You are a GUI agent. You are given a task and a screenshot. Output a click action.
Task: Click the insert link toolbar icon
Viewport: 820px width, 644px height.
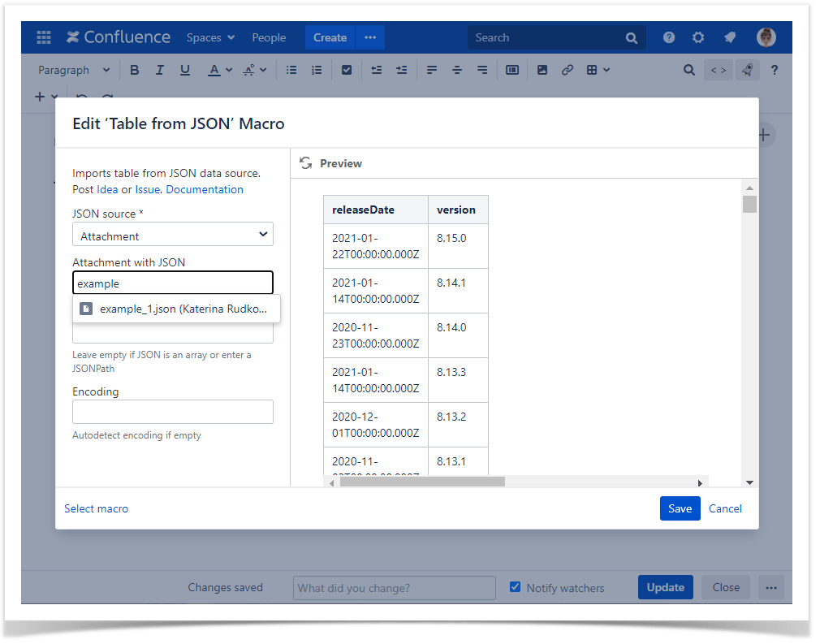568,70
